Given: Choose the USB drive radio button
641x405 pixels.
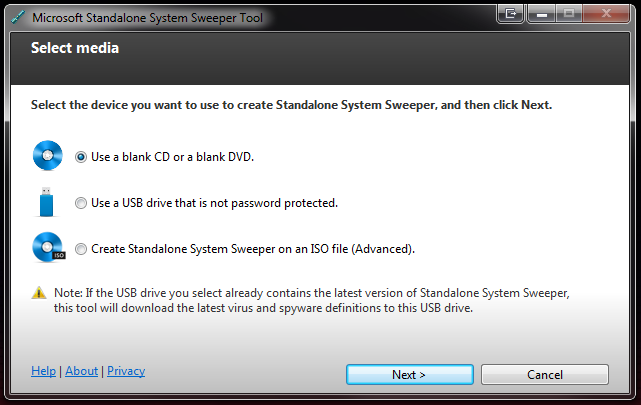Looking at the screenshot, I should [81, 203].
